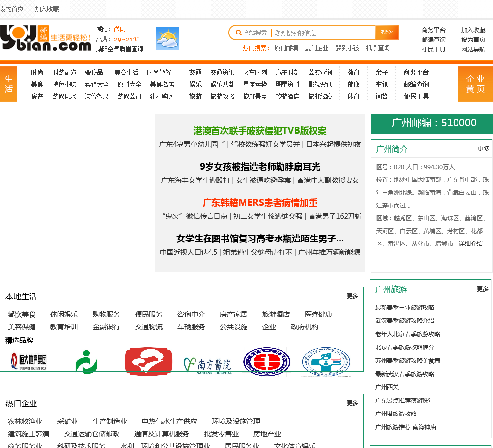Click 更多 in 热门企业 section
This screenshot has height=448, width=493.
pos(352,403)
